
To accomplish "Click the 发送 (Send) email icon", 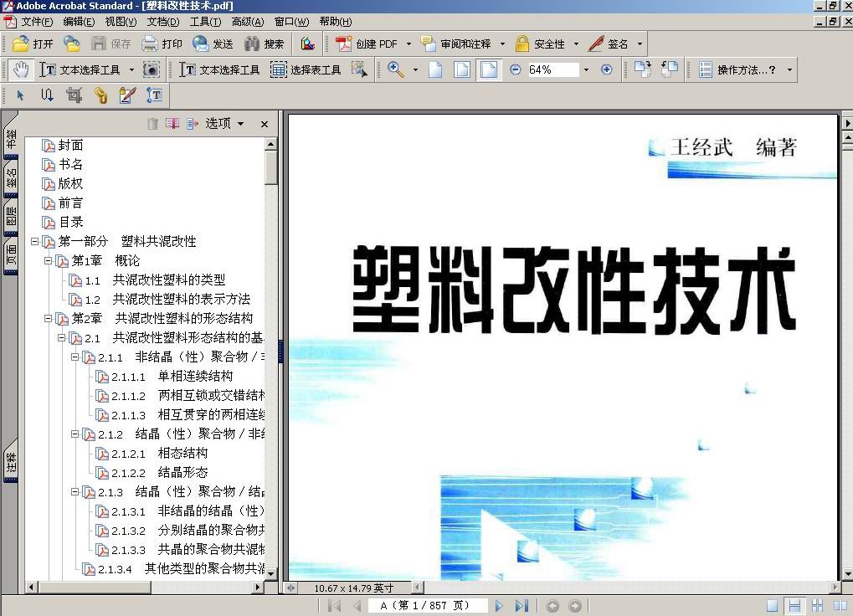I will click(x=200, y=44).
